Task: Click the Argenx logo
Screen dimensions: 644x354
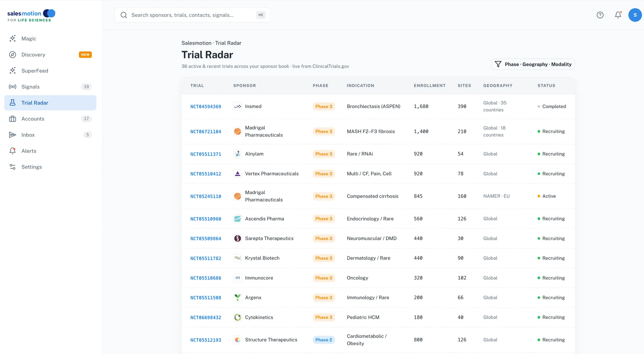Action: coord(238,297)
